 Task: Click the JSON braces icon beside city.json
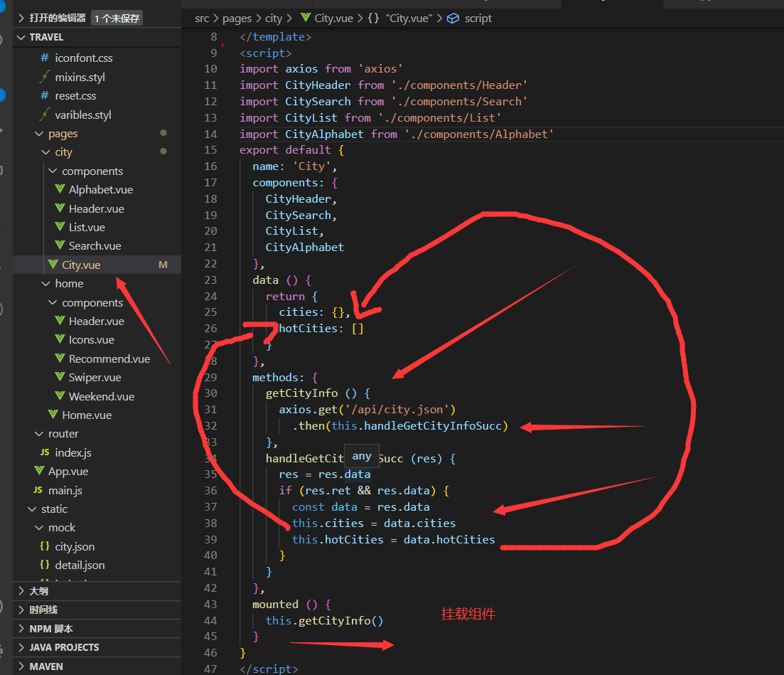[45, 546]
